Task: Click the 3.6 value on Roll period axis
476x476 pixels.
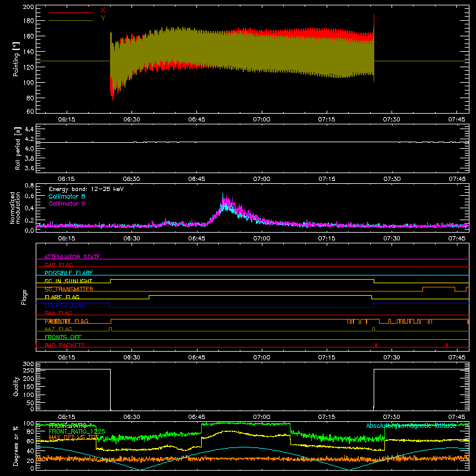Action: (x=29, y=168)
